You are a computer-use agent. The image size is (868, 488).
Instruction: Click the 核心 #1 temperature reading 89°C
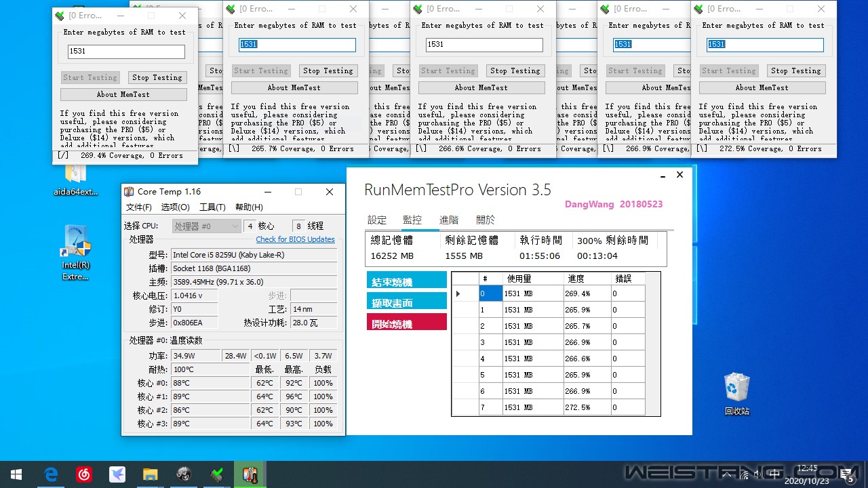(210, 396)
